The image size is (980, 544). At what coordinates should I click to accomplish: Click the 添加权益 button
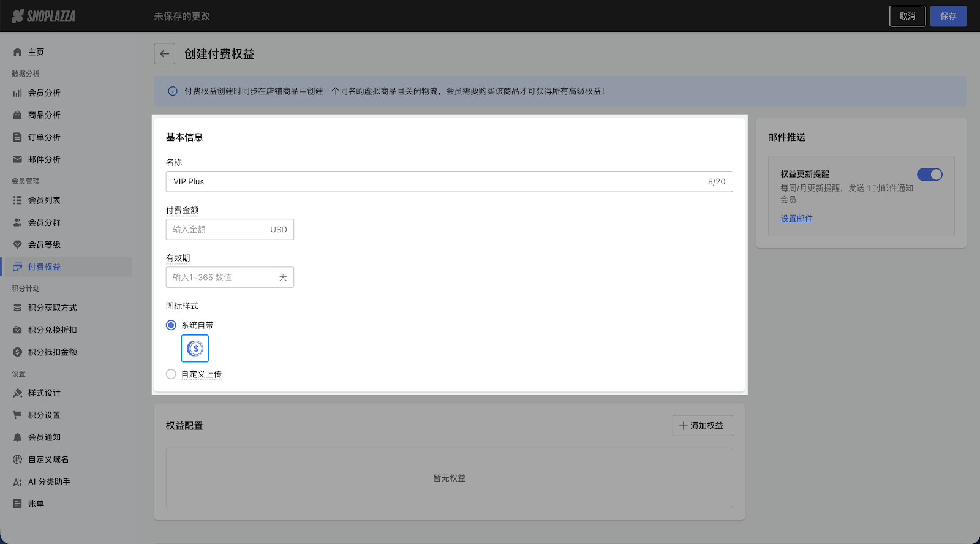point(702,426)
